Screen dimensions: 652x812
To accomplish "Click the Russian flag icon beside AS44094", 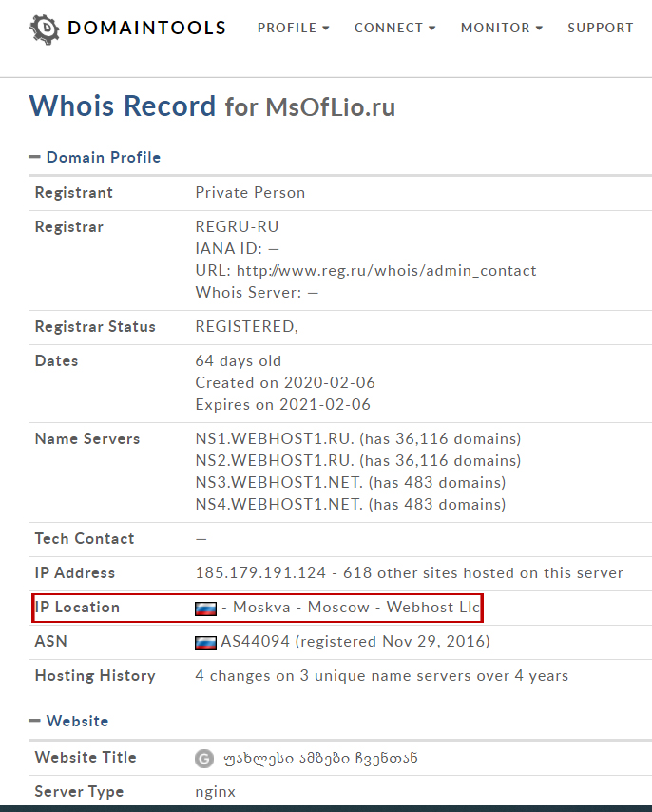I will coord(205,642).
